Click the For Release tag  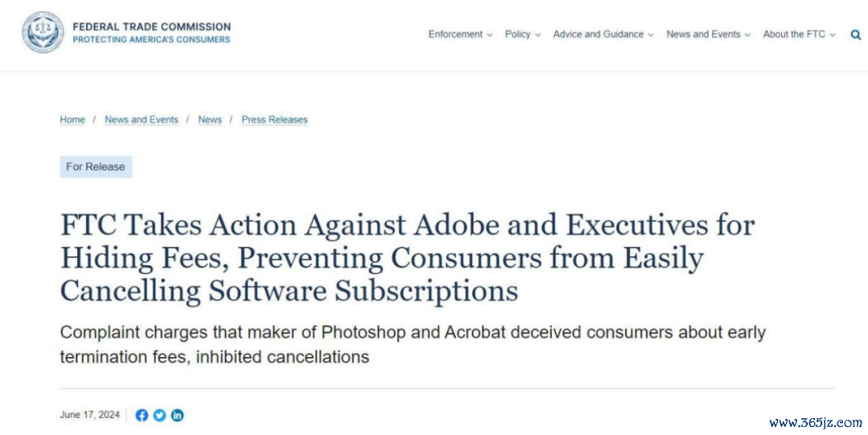click(96, 166)
